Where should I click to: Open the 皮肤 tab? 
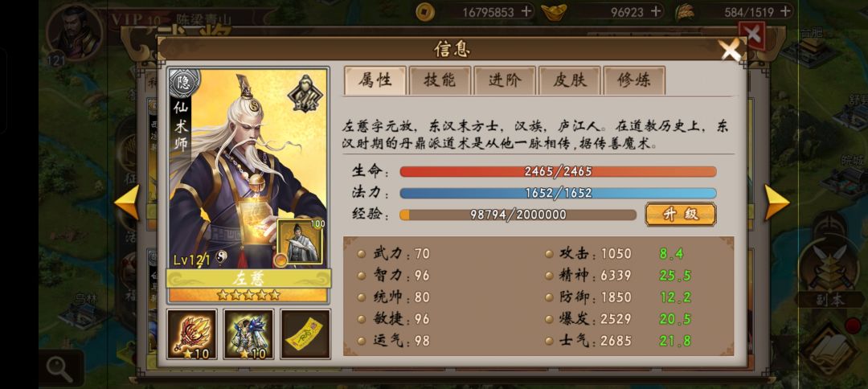570,80
